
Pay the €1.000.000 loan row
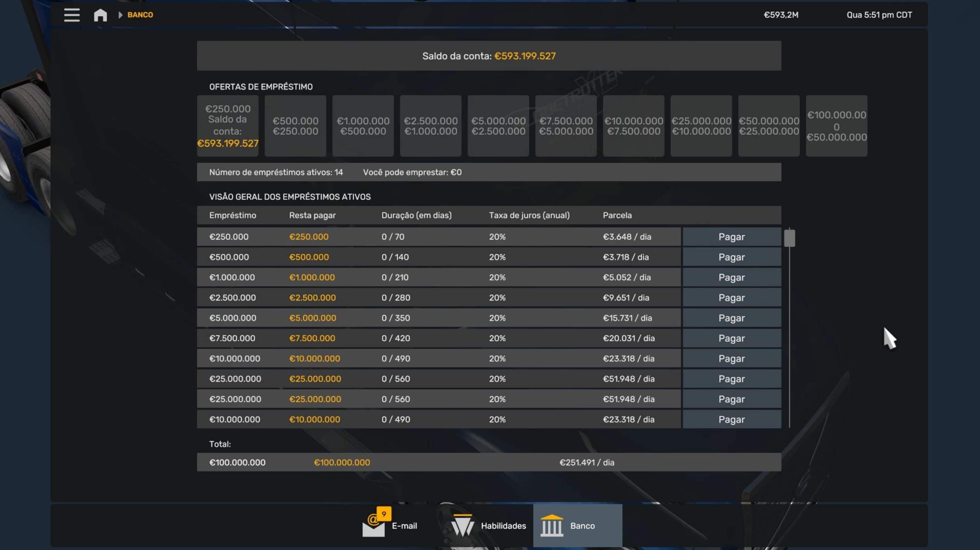tap(731, 278)
